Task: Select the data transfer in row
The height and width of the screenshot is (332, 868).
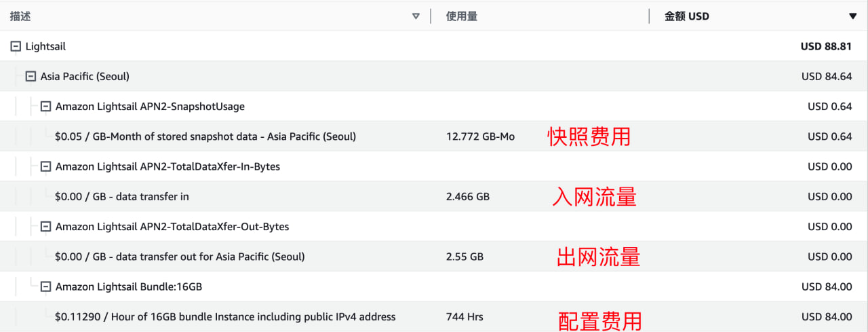Action: tap(434, 197)
